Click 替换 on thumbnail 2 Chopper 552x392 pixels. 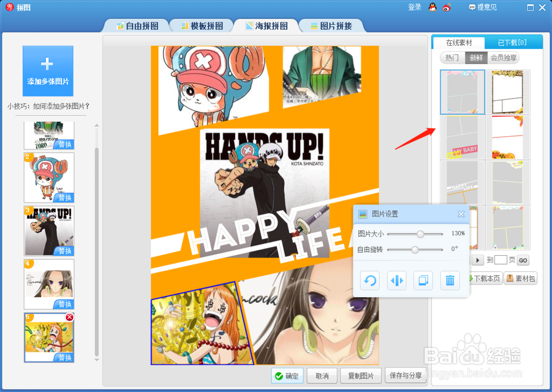pos(65,197)
